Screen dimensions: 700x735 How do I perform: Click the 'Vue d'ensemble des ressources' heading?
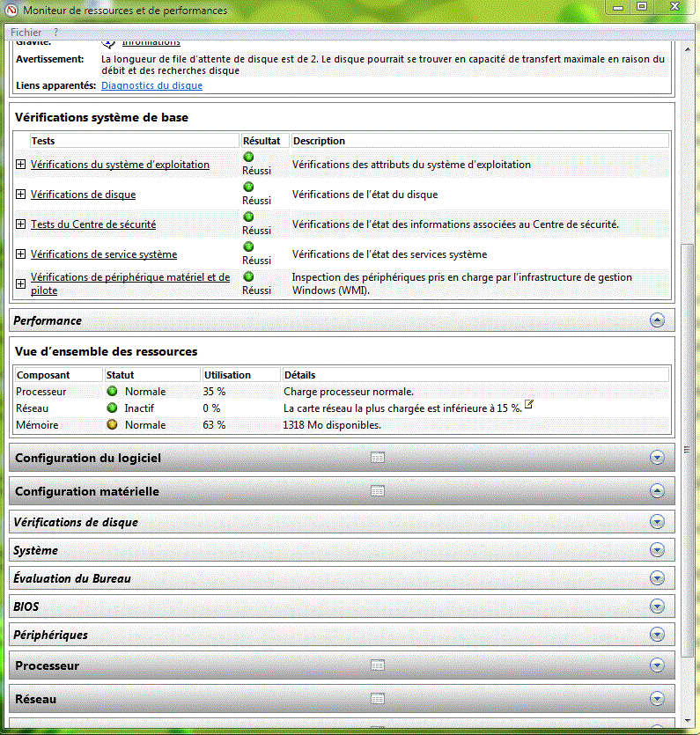pyautogui.click(x=106, y=351)
